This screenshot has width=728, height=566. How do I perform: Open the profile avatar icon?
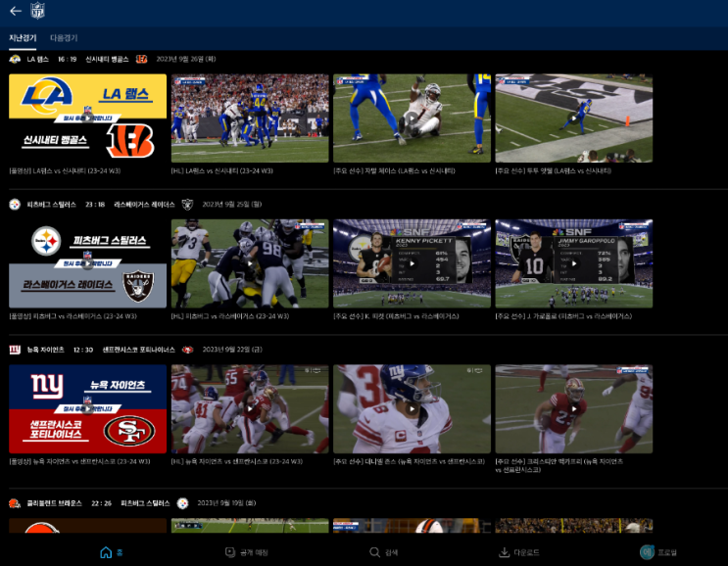tap(647, 552)
